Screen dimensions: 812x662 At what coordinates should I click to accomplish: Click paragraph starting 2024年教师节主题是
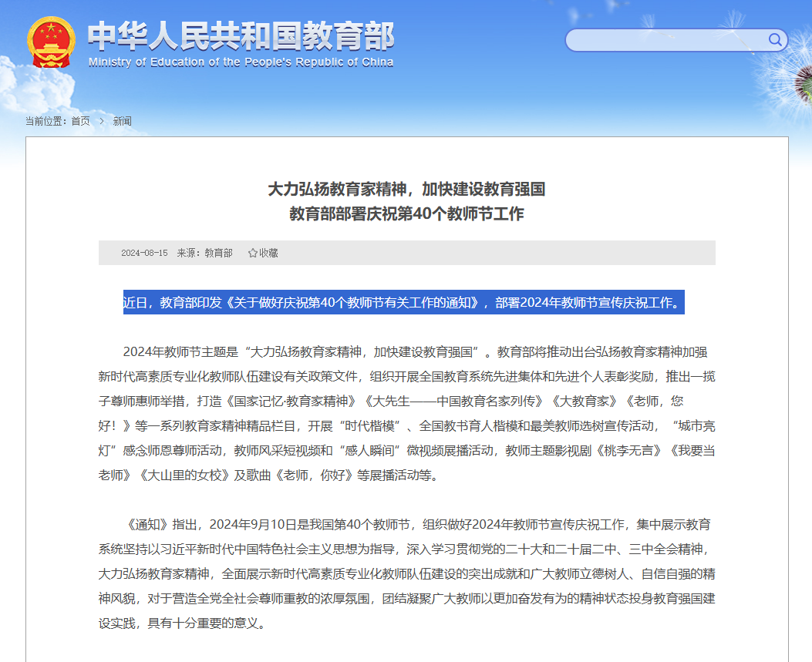406,414
